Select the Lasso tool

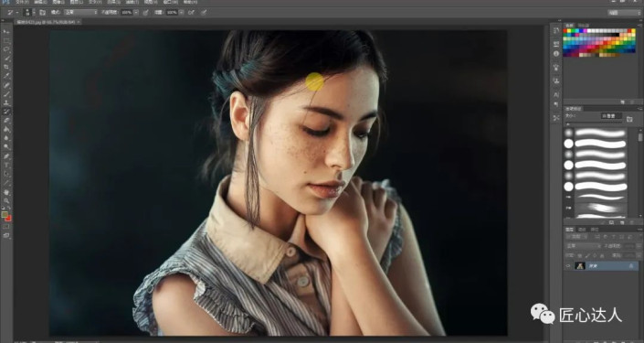(6, 49)
